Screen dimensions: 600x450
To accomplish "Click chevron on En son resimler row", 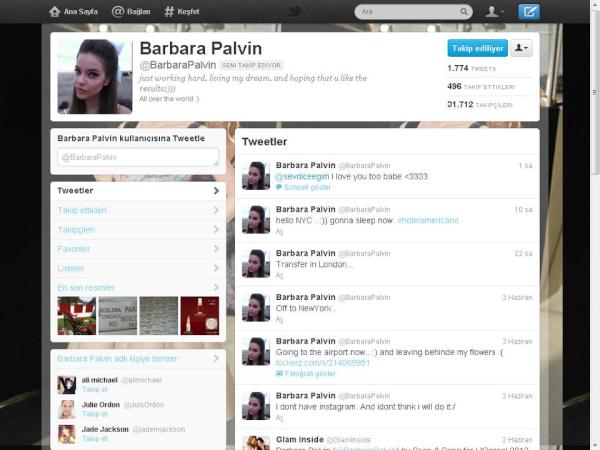I will tap(216, 287).
